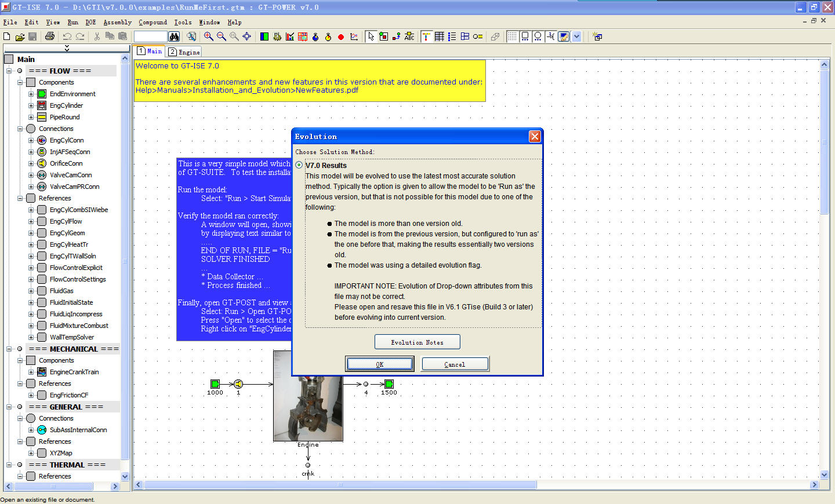Click the create link connection icon
The width and height of the screenshot is (835, 504).
pyautogui.click(x=397, y=36)
